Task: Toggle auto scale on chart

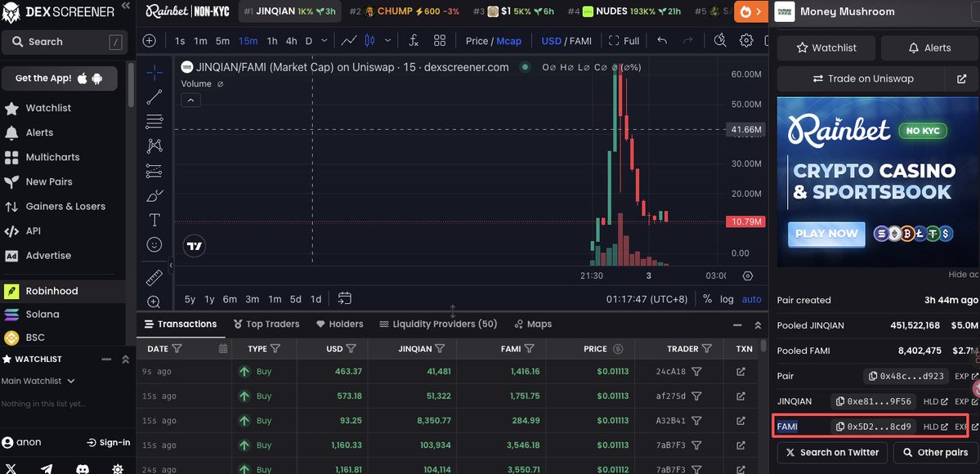Action: (752, 299)
